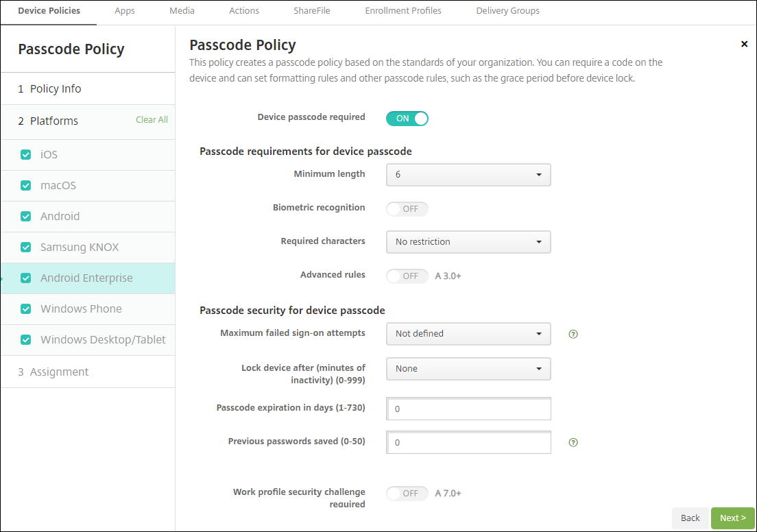Click the Next button
Viewport: 757px width, 532px height.
(732, 518)
